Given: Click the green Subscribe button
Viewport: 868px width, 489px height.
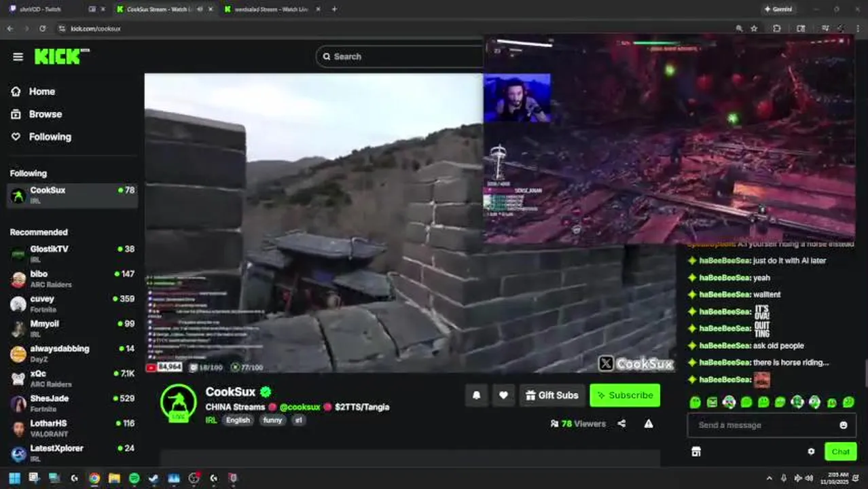Looking at the screenshot, I should [625, 395].
